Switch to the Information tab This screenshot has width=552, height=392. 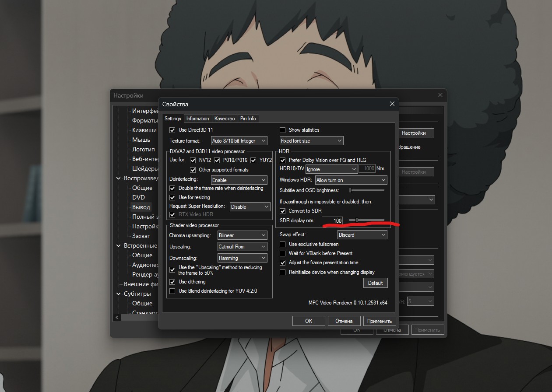coord(198,119)
